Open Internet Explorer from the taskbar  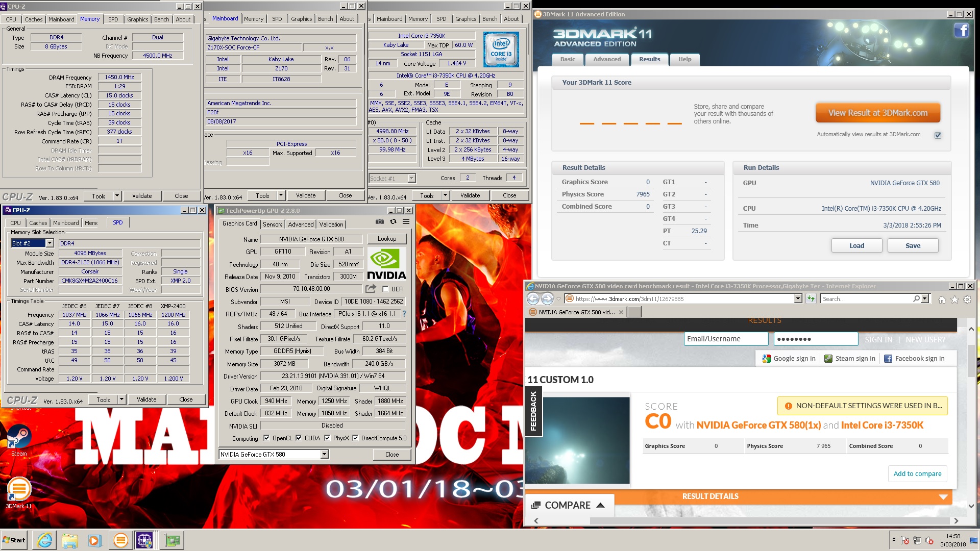(x=45, y=540)
